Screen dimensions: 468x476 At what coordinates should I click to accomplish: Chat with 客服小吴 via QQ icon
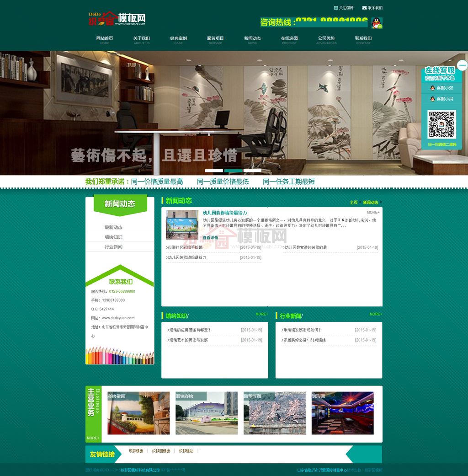click(432, 99)
